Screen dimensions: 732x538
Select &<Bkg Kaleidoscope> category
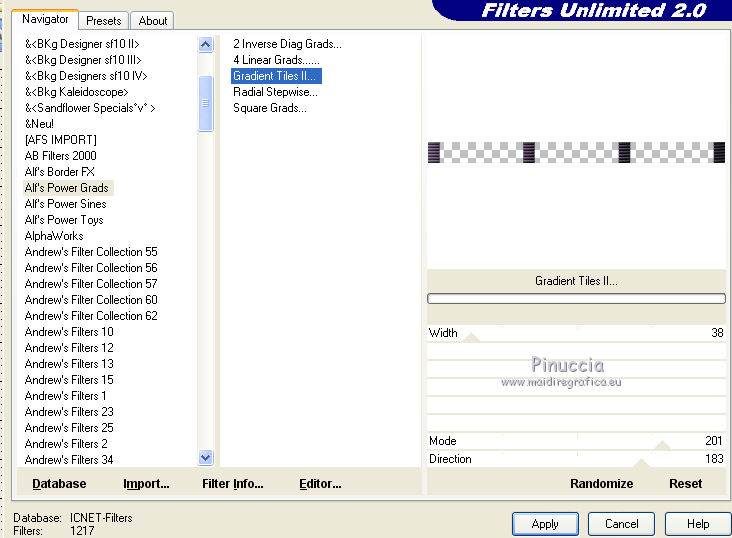tap(77, 92)
